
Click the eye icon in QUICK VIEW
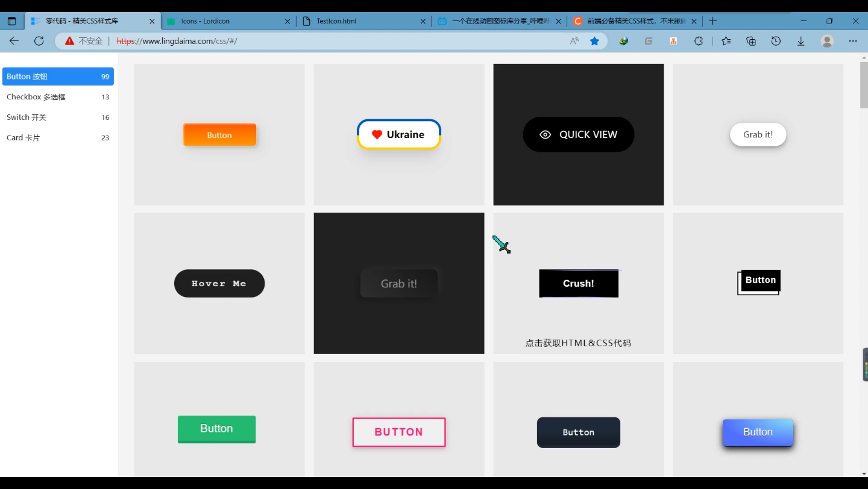(546, 135)
